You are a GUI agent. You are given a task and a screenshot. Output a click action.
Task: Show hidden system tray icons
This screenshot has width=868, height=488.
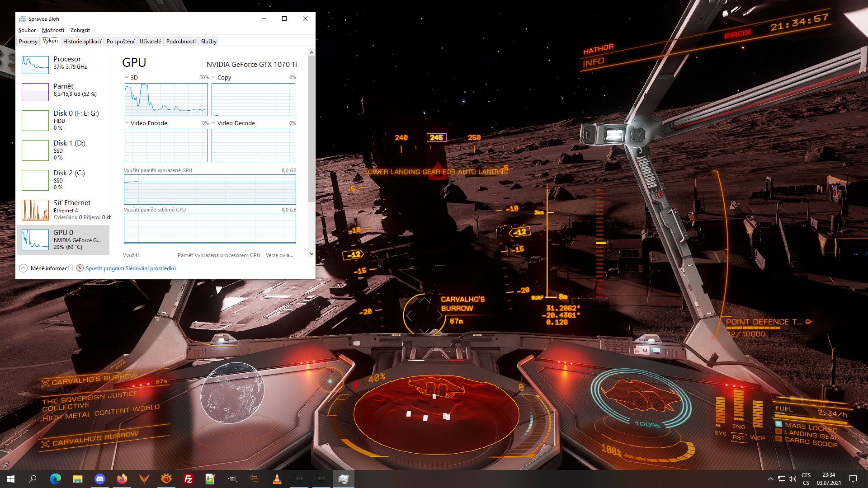pyautogui.click(x=770, y=479)
